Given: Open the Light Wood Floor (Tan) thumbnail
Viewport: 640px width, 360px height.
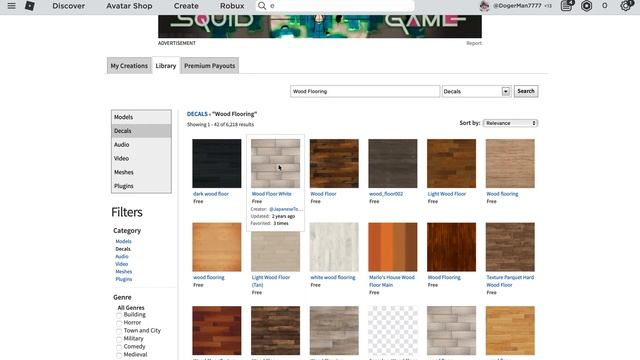Looking at the screenshot, I should pyautogui.click(x=276, y=252).
